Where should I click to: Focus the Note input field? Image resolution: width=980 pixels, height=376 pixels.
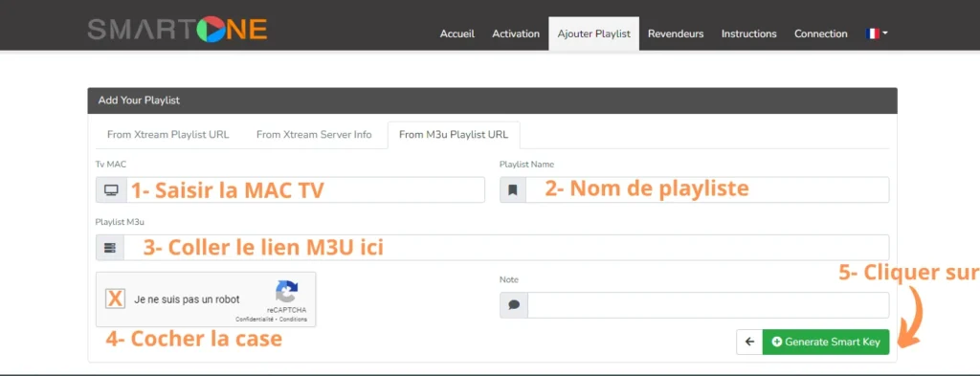[708, 305]
